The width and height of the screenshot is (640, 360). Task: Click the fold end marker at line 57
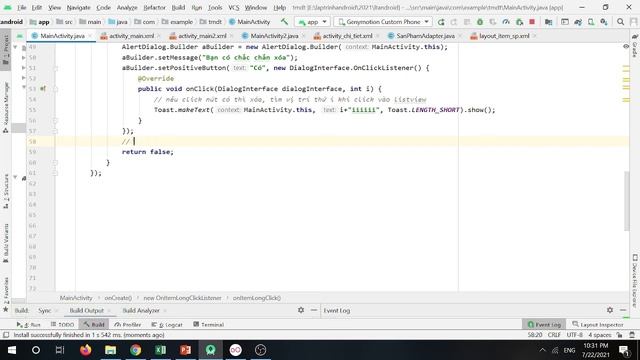click(56, 131)
